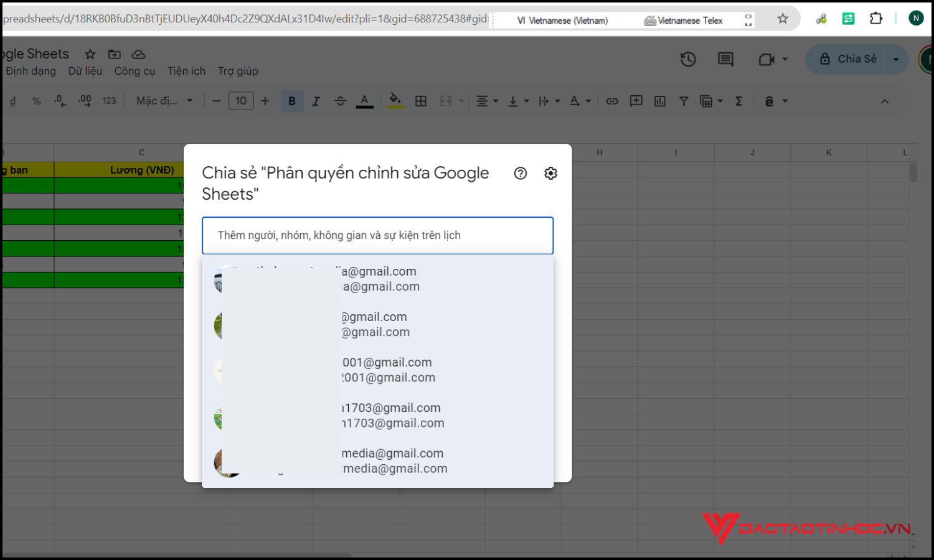Apply strikethrough formatting
The image size is (934, 560).
[x=340, y=100]
